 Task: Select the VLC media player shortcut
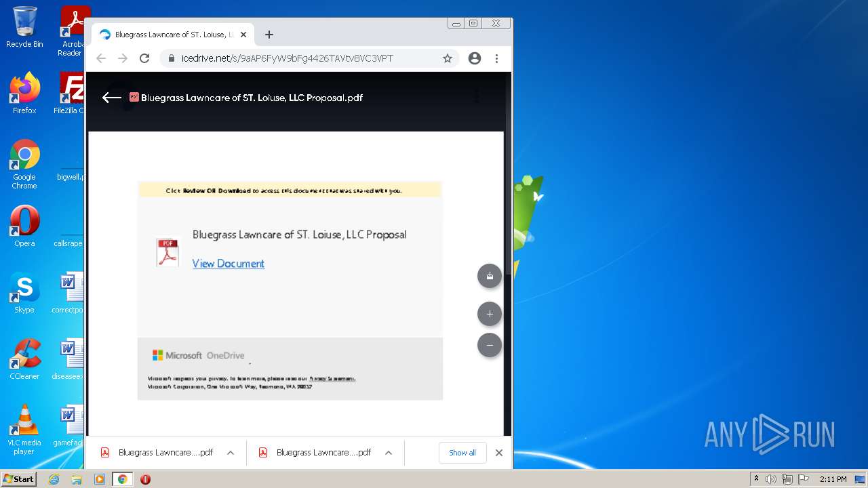24,430
